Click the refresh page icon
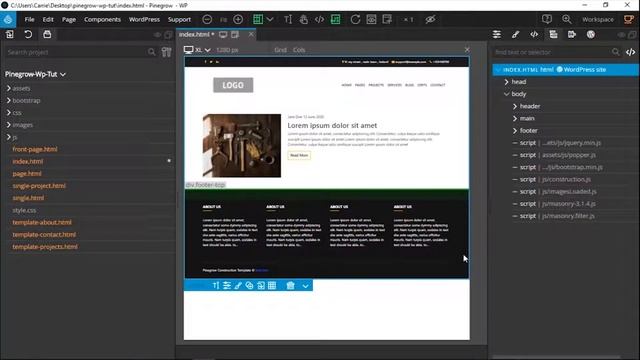Screen dimensions: 640x360 [x=355, y=19]
